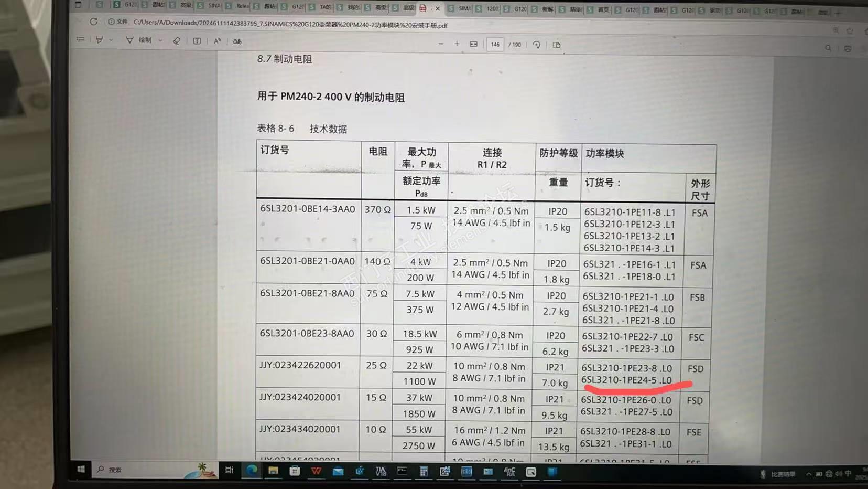Click order number JJY:023434020001
Viewport: 868px width, 489px height.
click(300, 429)
